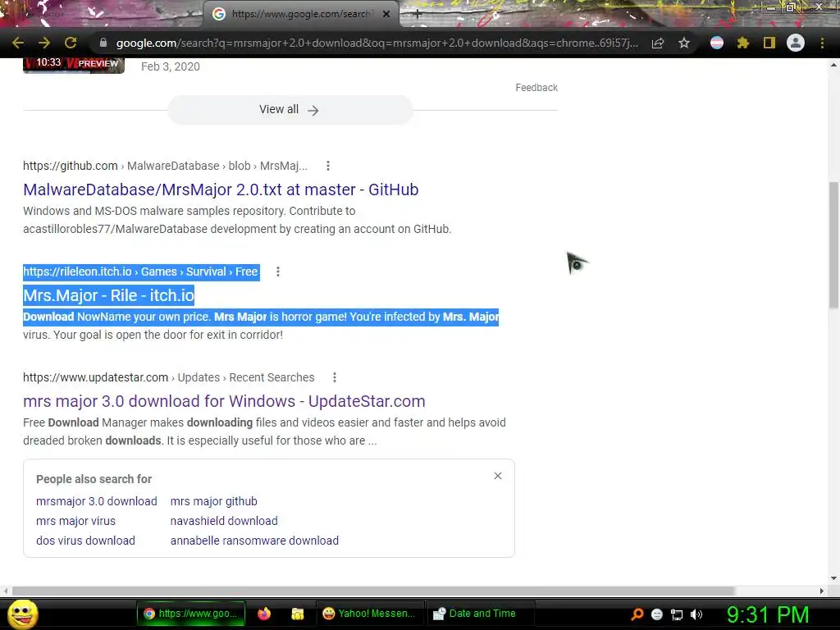
Task: Share this page using the share icon
Action: (x=658, y=43)
